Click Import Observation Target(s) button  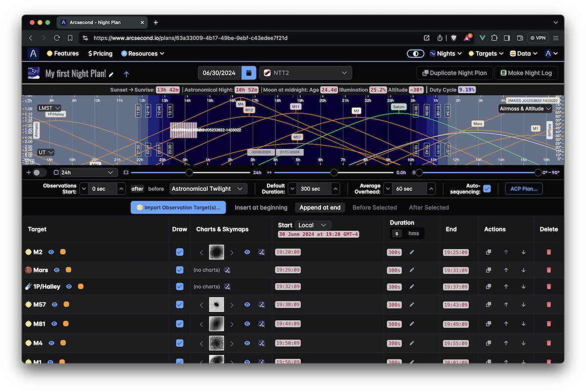(178, 207)
